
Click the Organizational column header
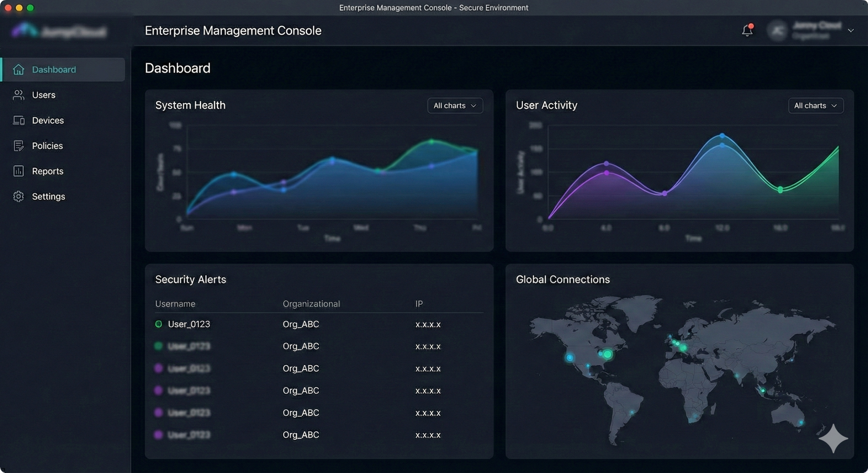tap(311, 304)
